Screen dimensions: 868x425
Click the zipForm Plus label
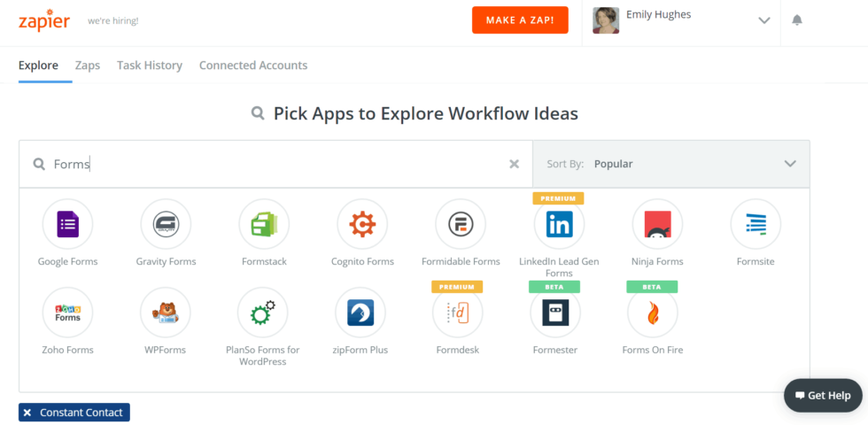click(360, 350)
